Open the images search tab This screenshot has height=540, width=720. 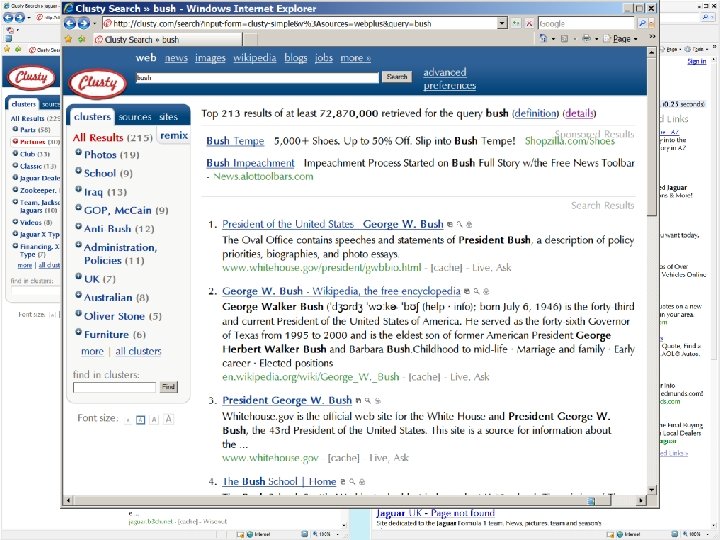click(x=210, y=58)
